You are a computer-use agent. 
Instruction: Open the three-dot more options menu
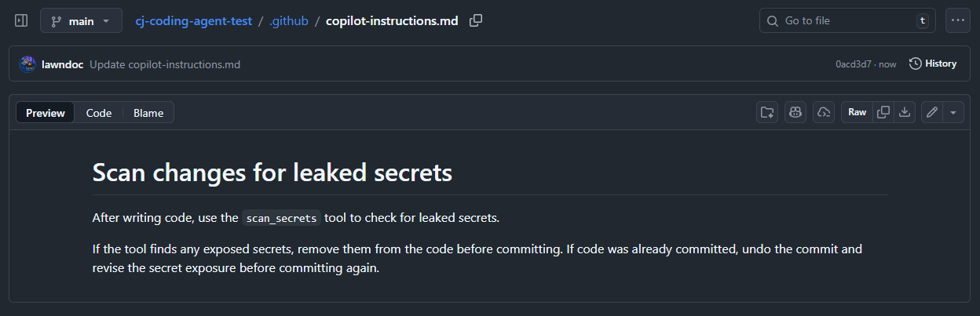[958, 20]
